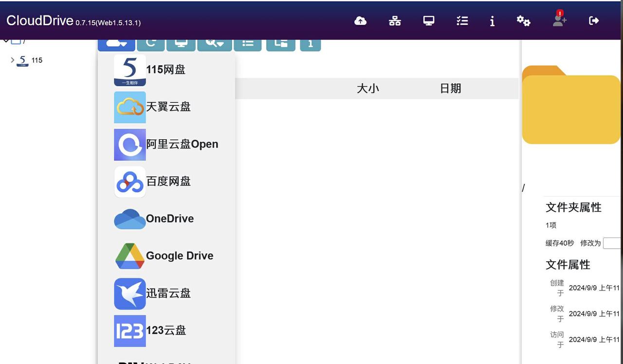The image size is (623, 364).
Task: Click the 115 drive icon in tree
Action: 22,60
